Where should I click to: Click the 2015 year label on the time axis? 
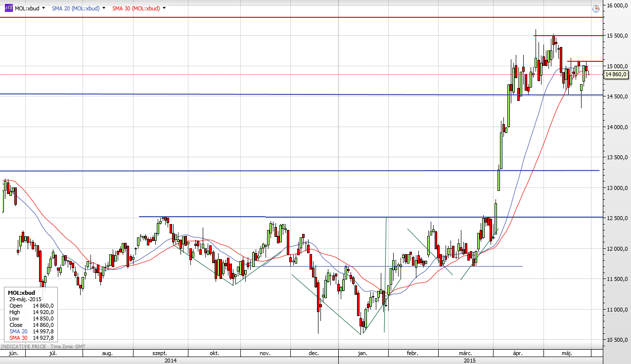pyautogui.click(x=470, y=361)
